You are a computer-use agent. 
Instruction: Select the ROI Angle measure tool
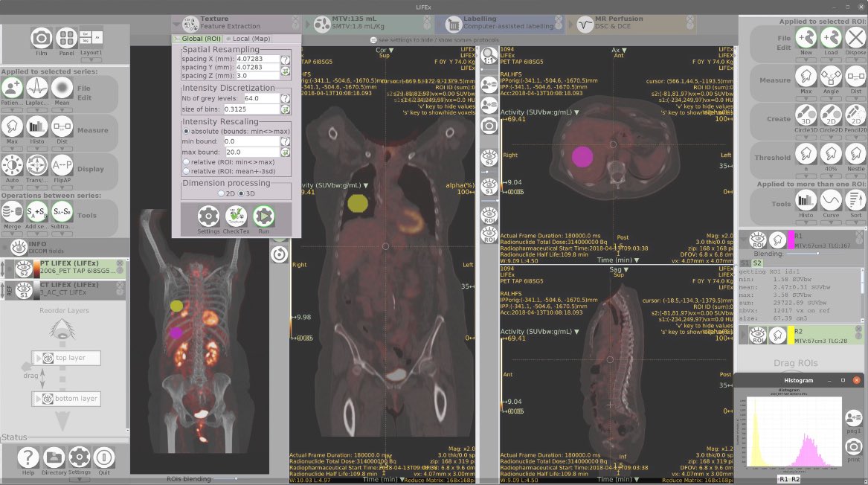831,77
